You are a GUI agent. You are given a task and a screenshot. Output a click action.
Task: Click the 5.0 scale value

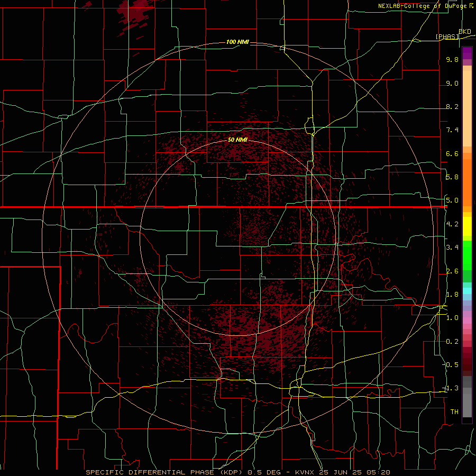(452, 200)
